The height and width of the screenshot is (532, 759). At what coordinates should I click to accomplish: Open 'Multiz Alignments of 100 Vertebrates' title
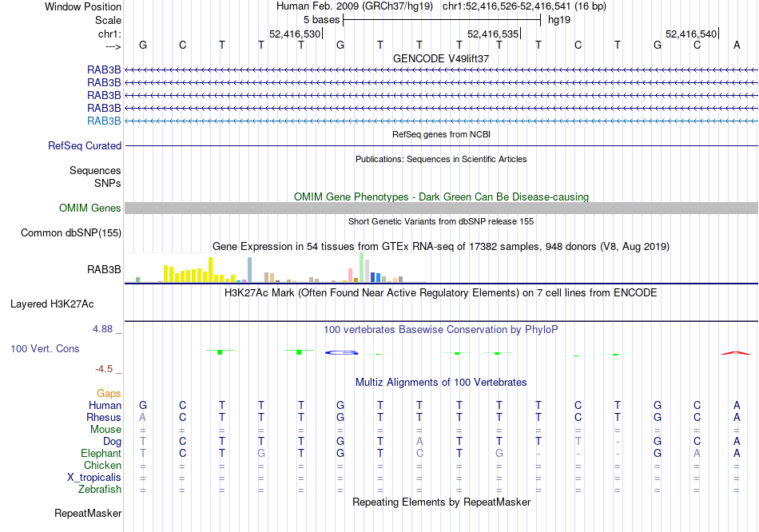tap(441, 383)
